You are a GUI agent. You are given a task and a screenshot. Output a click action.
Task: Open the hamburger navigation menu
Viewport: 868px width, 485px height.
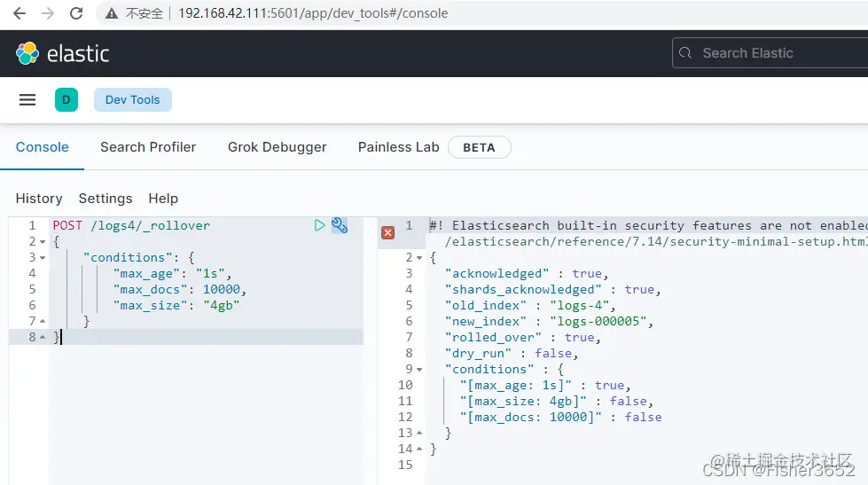tap(27, 99)
